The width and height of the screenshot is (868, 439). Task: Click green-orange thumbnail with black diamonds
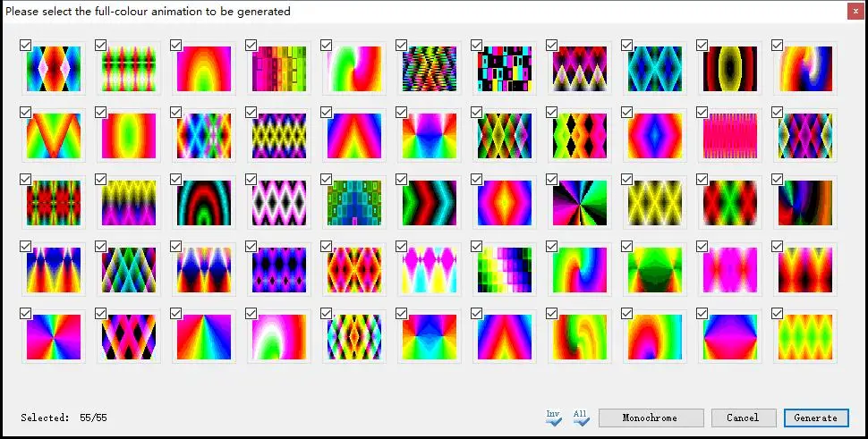click(580, 136)
